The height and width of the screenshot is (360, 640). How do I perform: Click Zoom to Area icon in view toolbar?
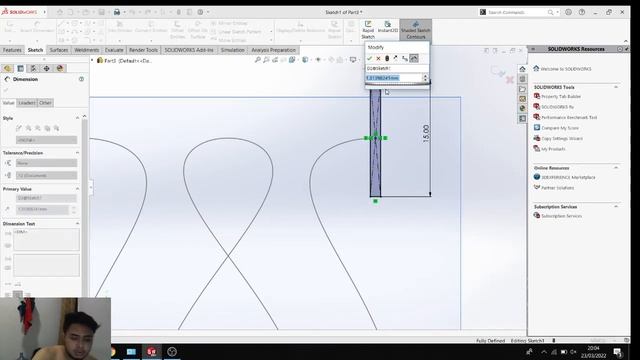tap(266, 60)
